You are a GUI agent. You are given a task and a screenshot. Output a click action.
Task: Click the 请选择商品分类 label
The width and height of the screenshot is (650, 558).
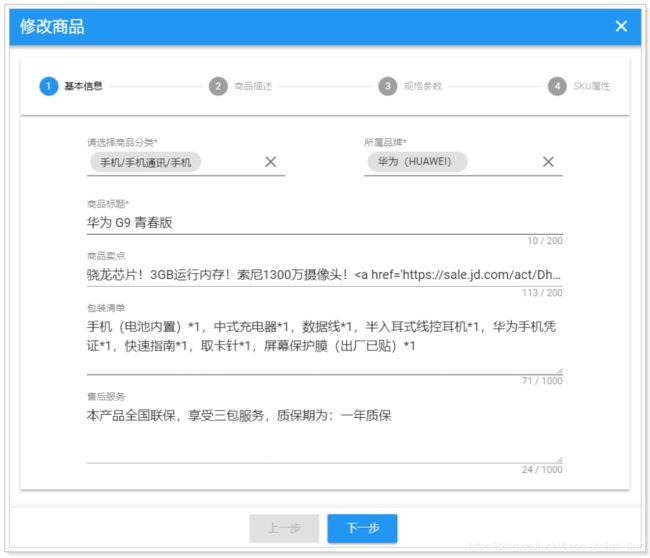[x=122, y=143]
